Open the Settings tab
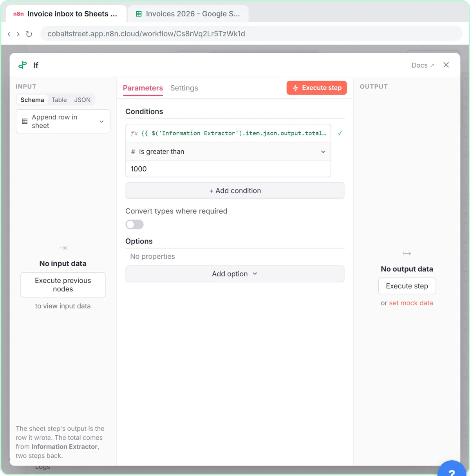470x476 pixels. [x=184, y=88]
